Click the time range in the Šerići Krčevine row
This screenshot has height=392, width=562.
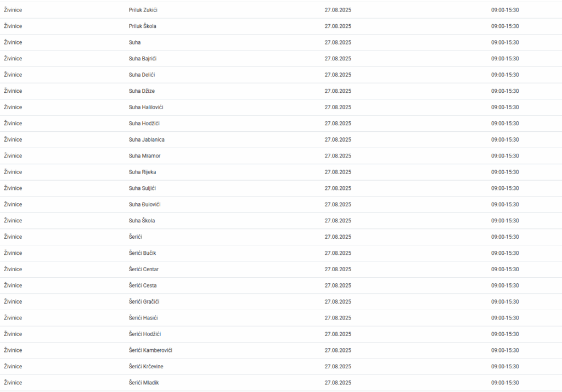[504, 366]
